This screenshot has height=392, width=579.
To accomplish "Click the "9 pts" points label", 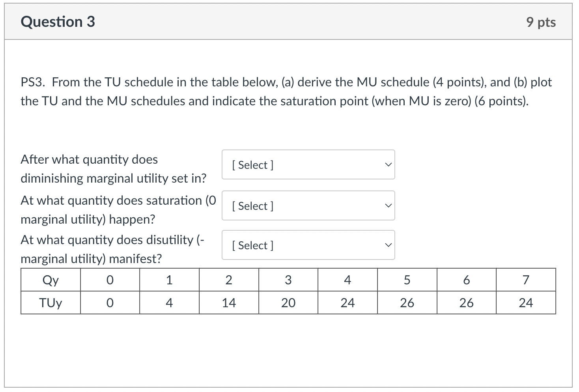I will (x=541, y=22).
